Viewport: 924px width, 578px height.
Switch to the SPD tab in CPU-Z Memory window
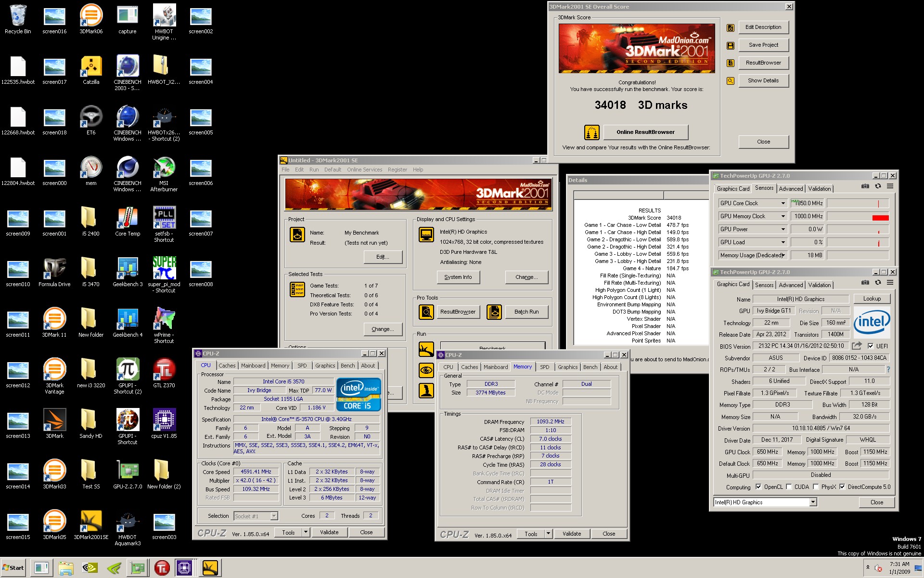click(x=544, y=367)
